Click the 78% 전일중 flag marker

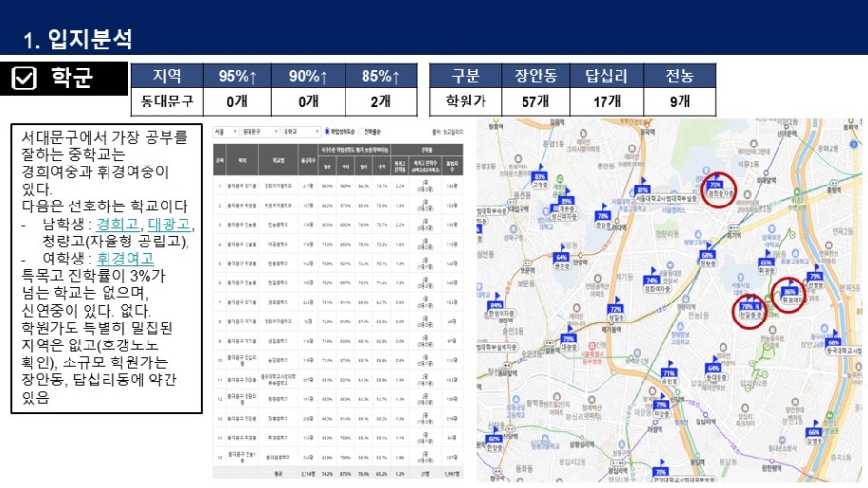point(747,306)
